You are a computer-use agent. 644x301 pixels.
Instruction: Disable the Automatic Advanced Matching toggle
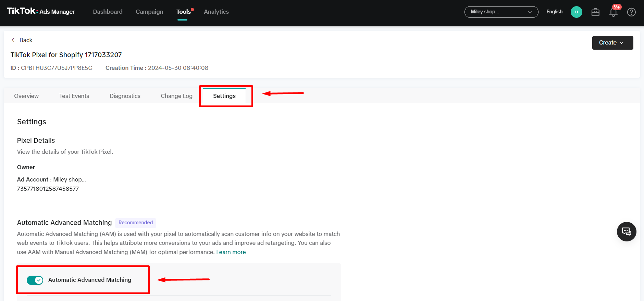[35, 280]
